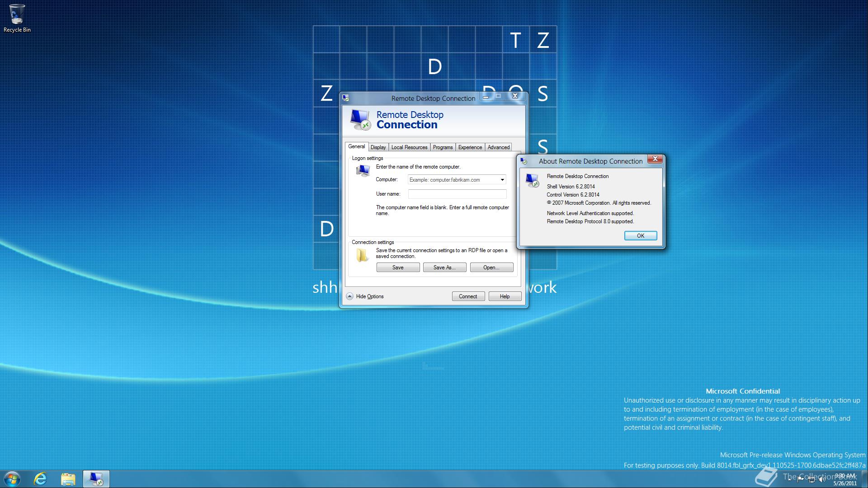
Task: Click the computer icon in About dialog
Action: coord(532,180)
